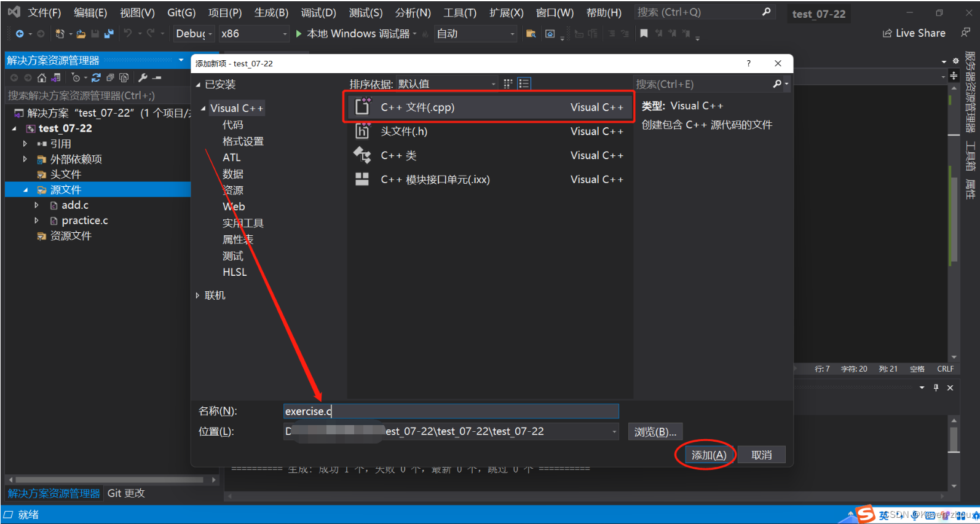Image resolution: width=980 pixels, height=524 pixels.
Task: Open the Debug configuration dropdown
Action: coord(194,34)
